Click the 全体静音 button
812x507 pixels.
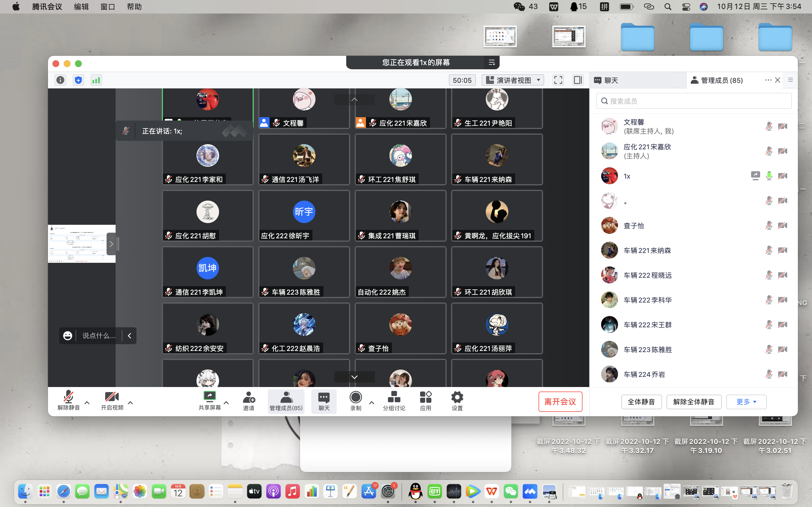tap(641, 402)
